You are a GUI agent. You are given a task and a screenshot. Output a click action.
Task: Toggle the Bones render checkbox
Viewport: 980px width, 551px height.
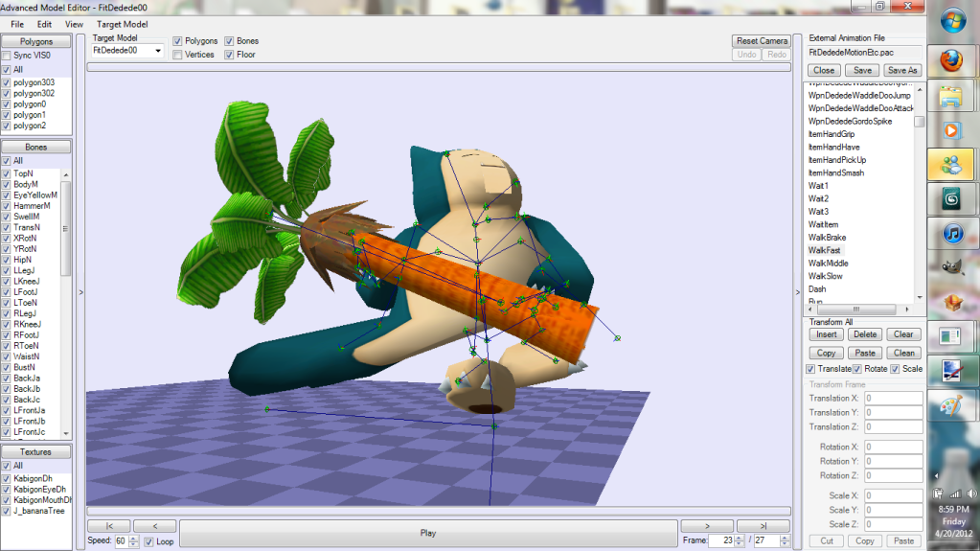point(229,41)
